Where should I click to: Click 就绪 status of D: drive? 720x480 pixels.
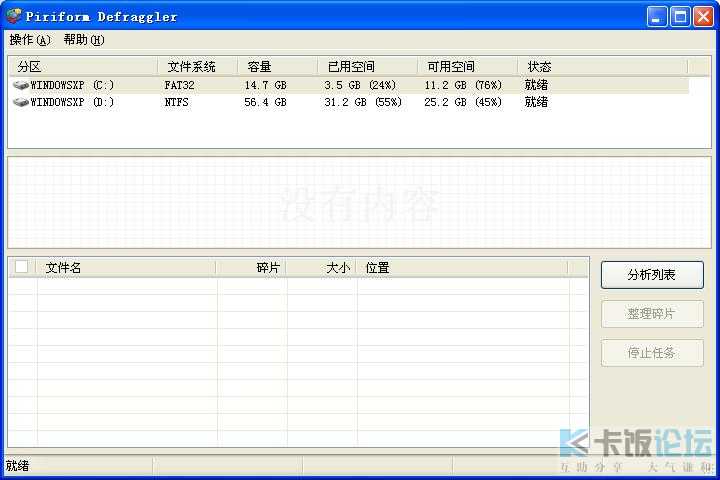(536, 102)
